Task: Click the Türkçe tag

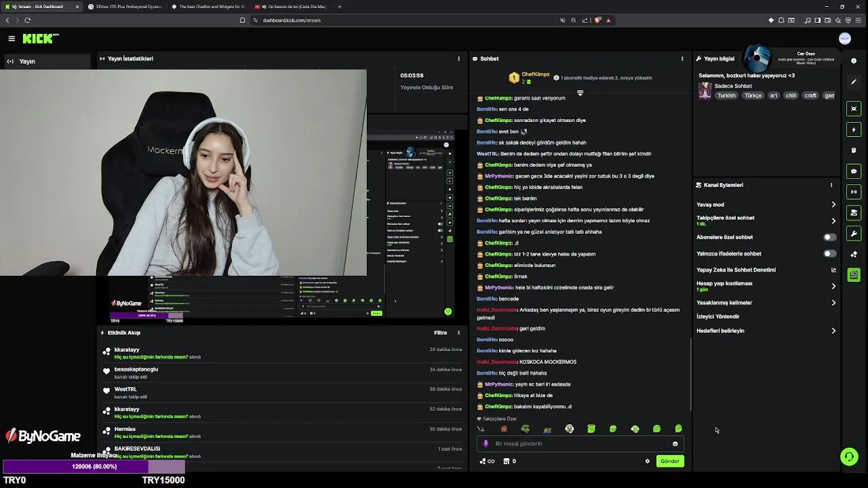Action: coord(753,96)
